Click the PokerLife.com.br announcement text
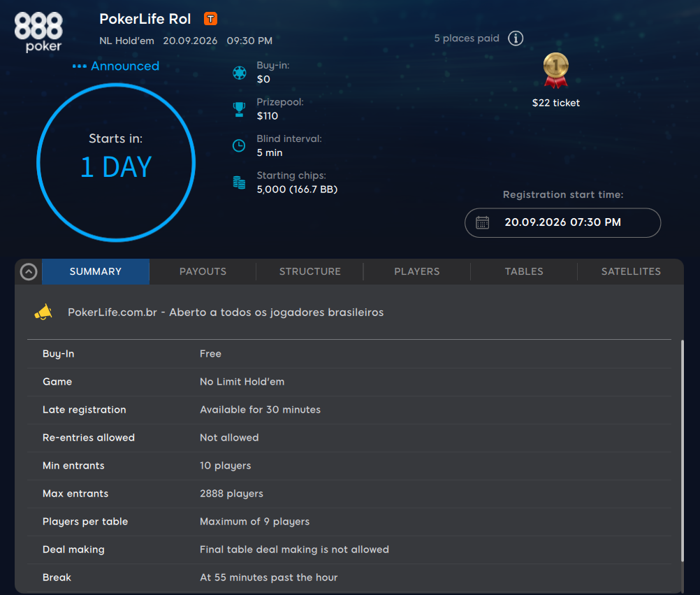The height and width of the screenshot is (595, 700). coord(226,313)
